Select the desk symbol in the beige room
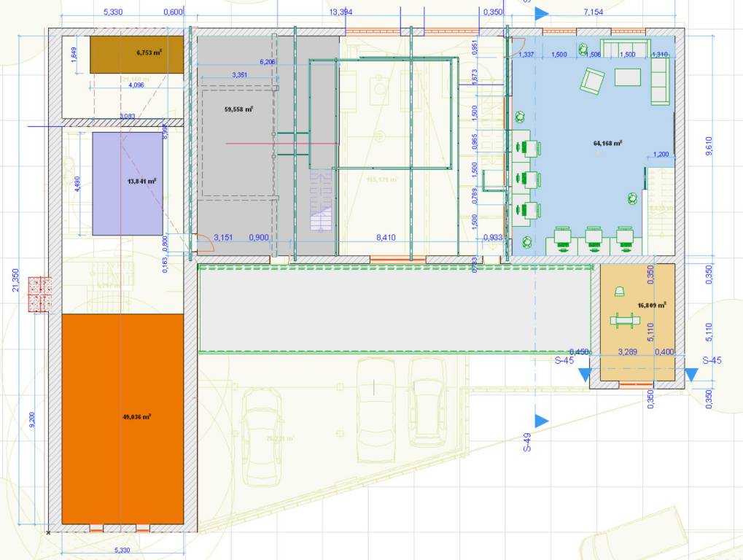The width and height of the screenshot is (743, 560). click(x=625, y=320)
